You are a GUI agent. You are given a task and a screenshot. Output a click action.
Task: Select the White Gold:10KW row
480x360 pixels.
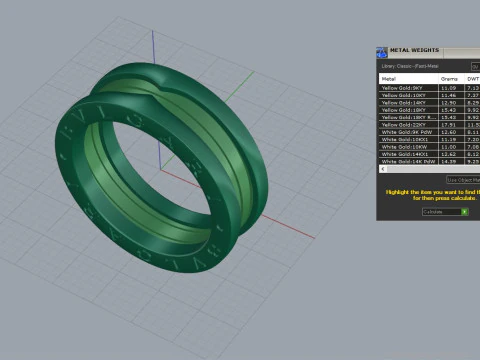429,147
